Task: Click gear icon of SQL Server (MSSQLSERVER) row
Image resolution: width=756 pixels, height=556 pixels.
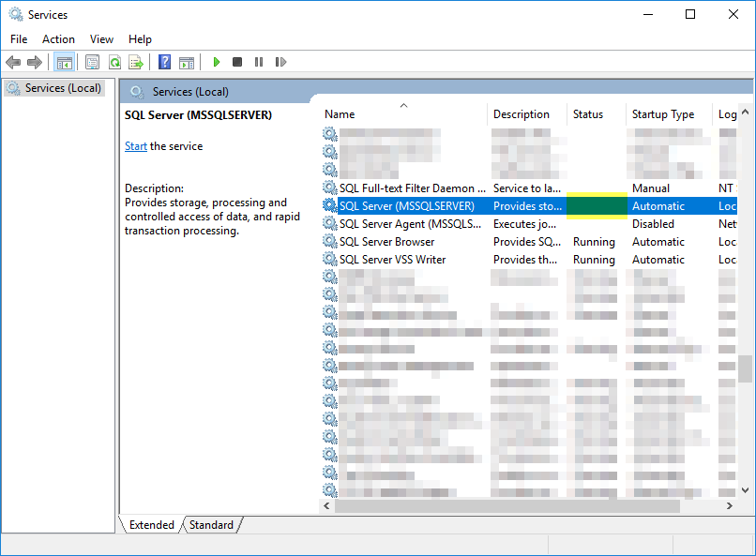Action: click(x=330, y=205)
